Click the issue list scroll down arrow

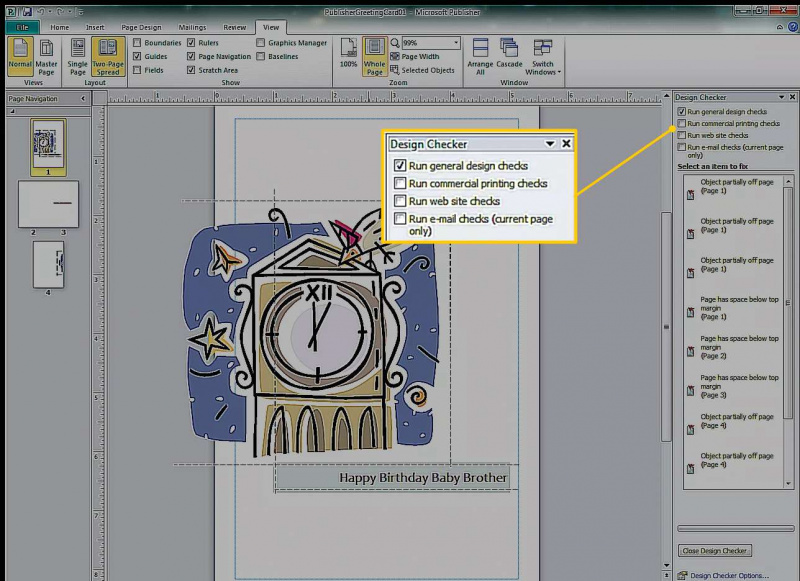pyautogui.click(x=789, y=484)
